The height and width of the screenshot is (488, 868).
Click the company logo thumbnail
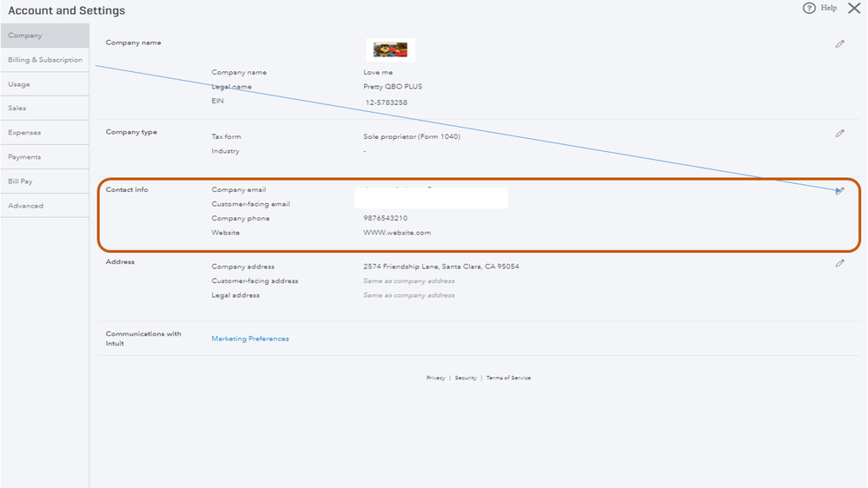390,50
